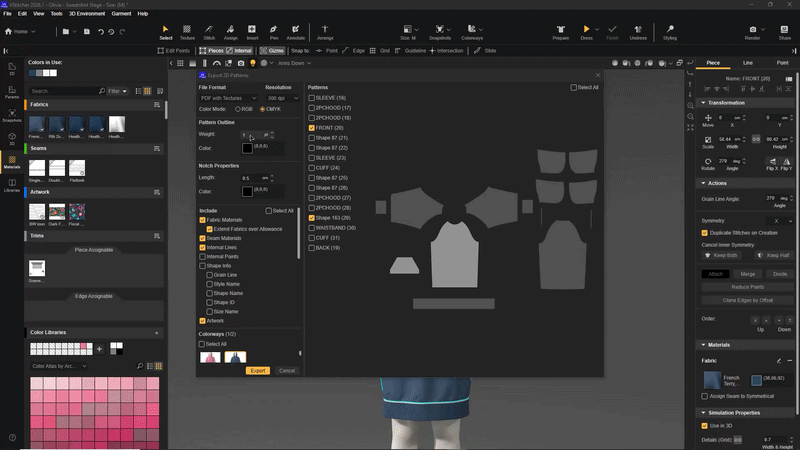Screen dimensions: 800x450
Task: Open the Texture tool
Action: pos(187,31)
